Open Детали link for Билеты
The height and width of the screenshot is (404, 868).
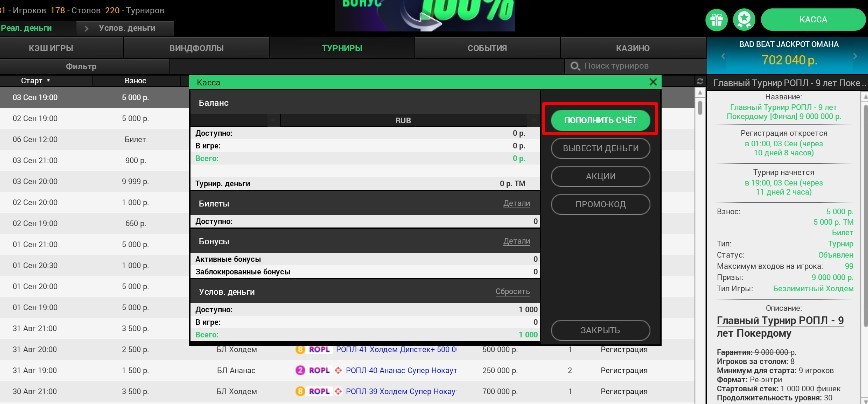[516, 203]
